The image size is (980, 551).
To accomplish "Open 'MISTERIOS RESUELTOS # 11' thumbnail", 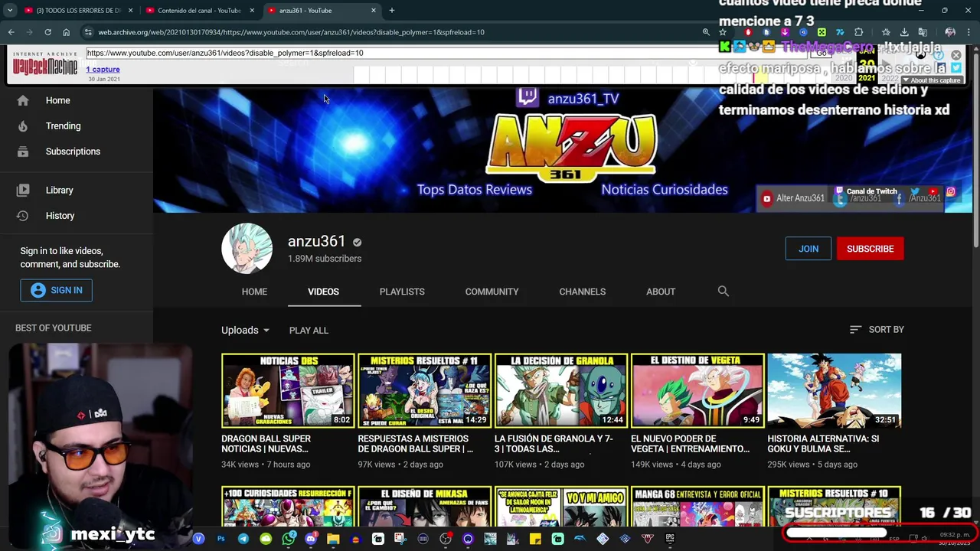I will [424, 390].
